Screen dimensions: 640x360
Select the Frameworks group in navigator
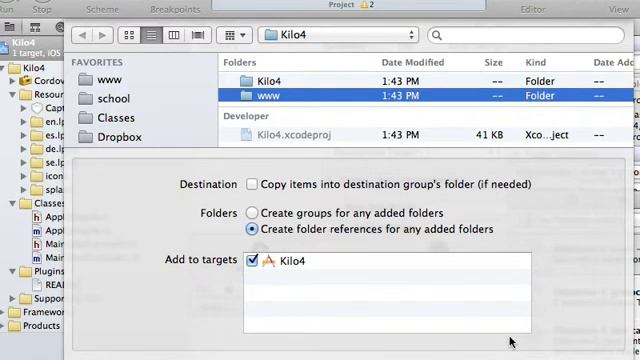click(x=36, y=312)
